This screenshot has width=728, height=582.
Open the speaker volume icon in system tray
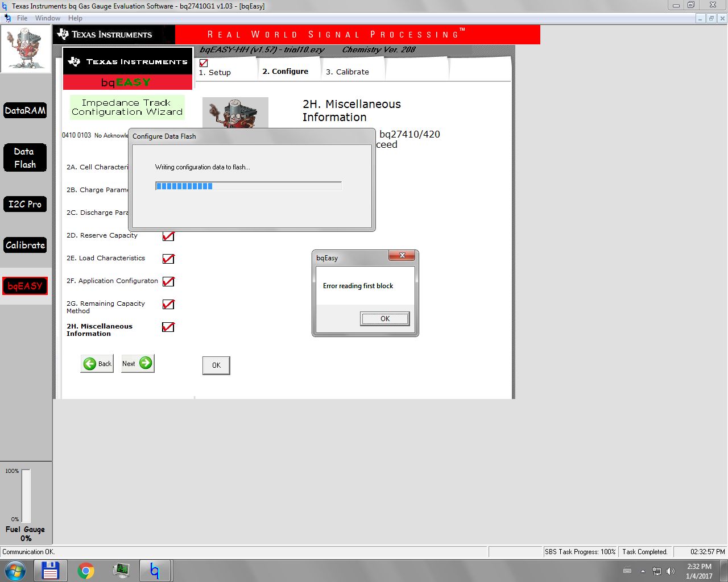coord(671,571)
